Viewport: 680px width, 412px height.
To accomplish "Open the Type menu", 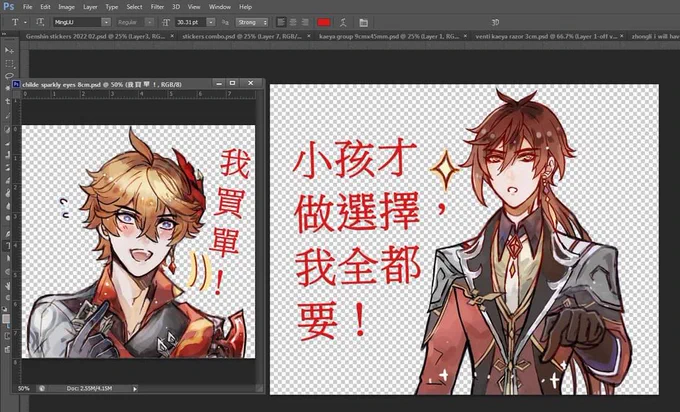I will pos(111,7).
